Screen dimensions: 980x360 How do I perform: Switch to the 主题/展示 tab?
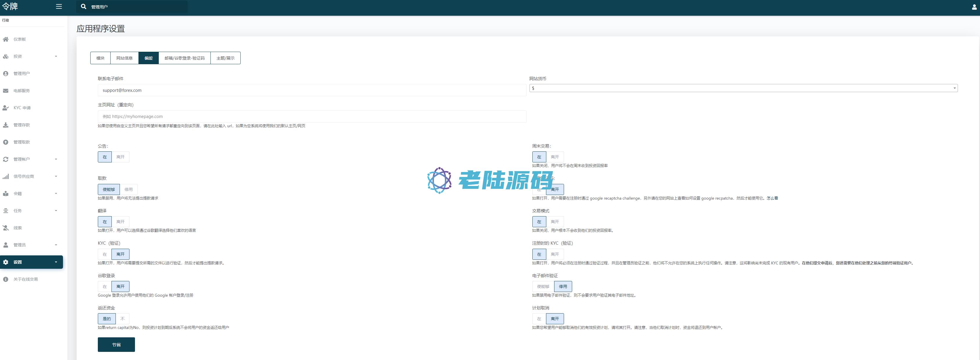pyautogui.click(x=225, y=58)
